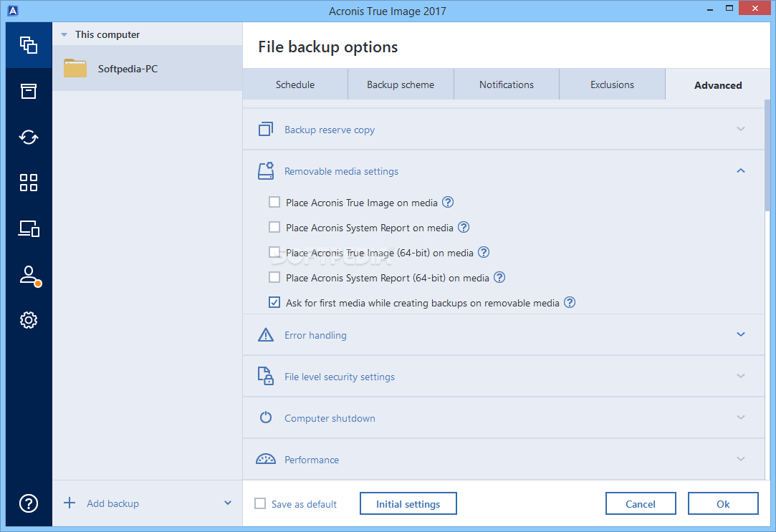Expand Backup reserve copy chevron
The image size is (776, 532).
coord(740,129)
